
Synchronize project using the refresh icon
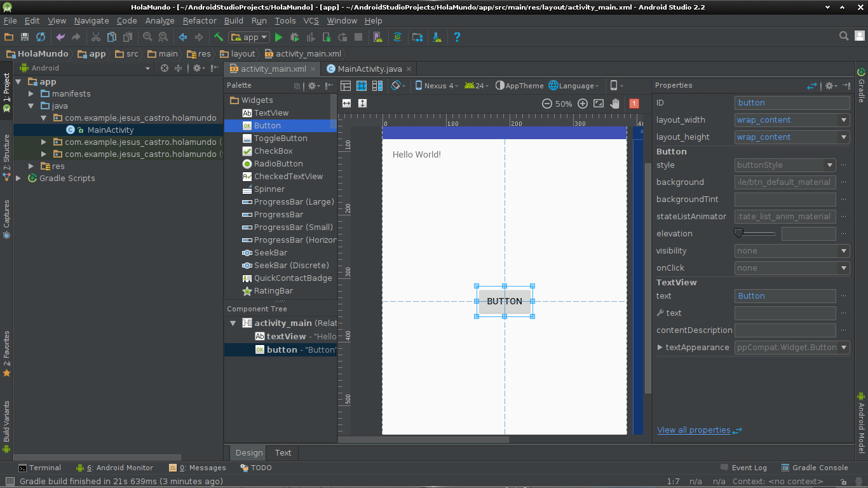click(x=41, y=37)
